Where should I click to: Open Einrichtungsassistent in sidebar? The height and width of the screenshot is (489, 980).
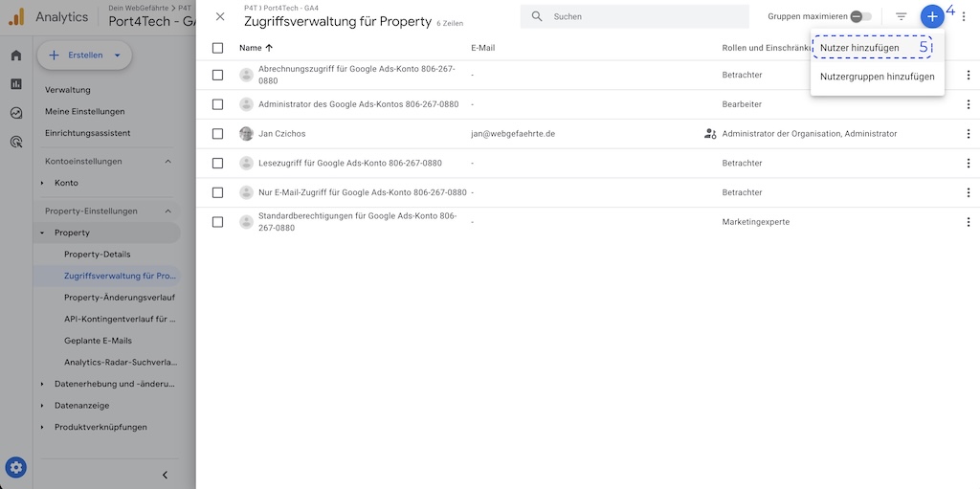coord(87,133)
